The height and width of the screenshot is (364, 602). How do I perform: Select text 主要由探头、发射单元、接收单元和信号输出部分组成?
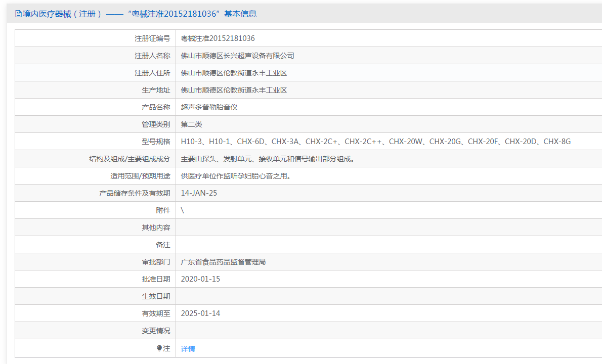click(268, 159)
